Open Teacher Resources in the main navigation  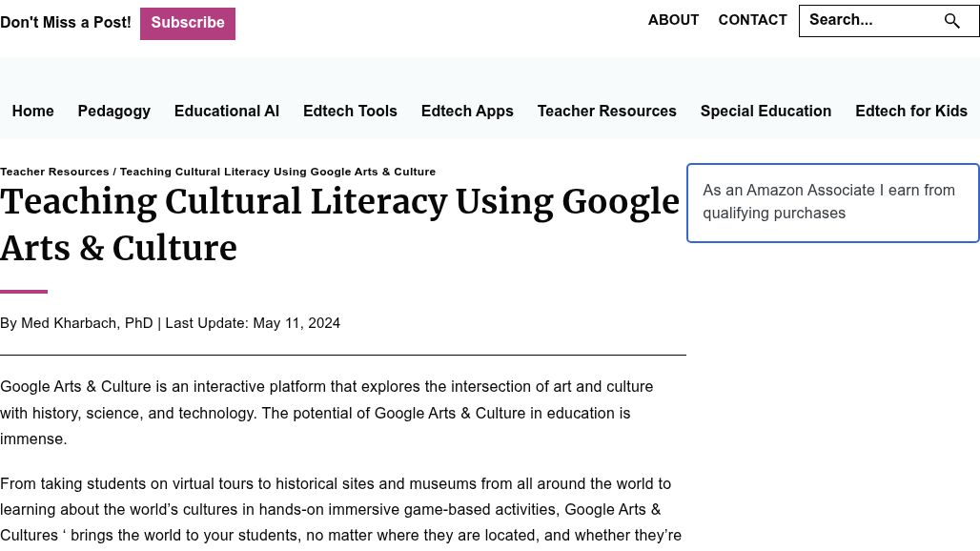point(606,111)
